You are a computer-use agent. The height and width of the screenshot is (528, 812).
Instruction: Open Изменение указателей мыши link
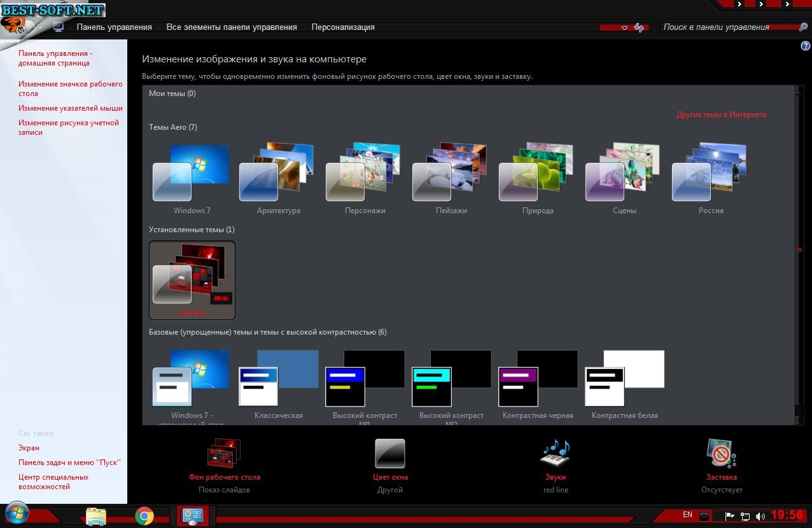70,108
